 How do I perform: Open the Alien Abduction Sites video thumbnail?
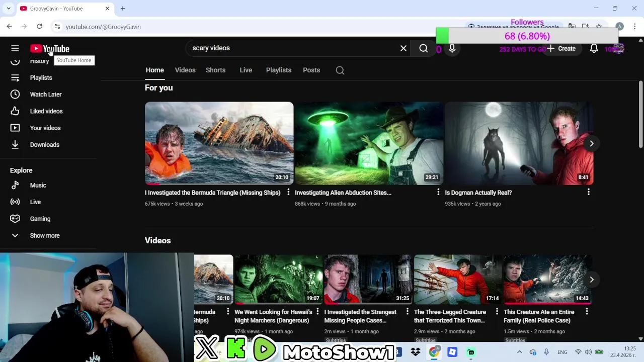[x=369, y=143]
